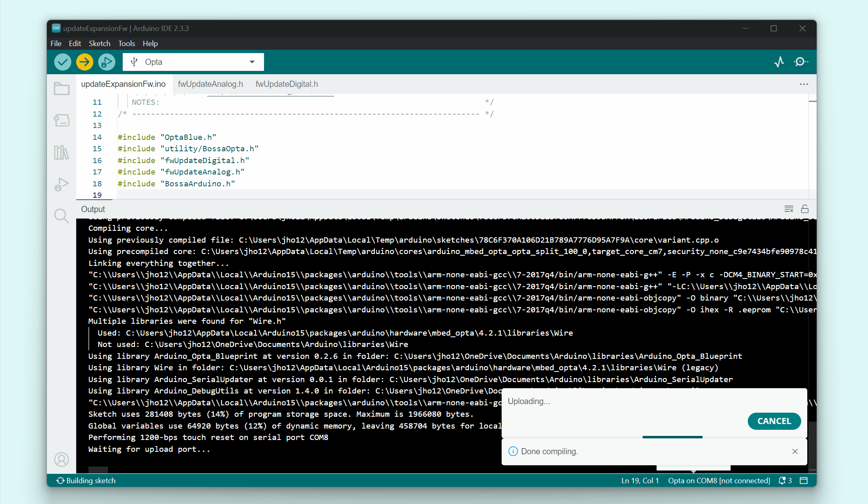The width and height of the screenshot is (868, 504).
Task: Click the Opta on COM8 port status
Action: pos(719,481)
